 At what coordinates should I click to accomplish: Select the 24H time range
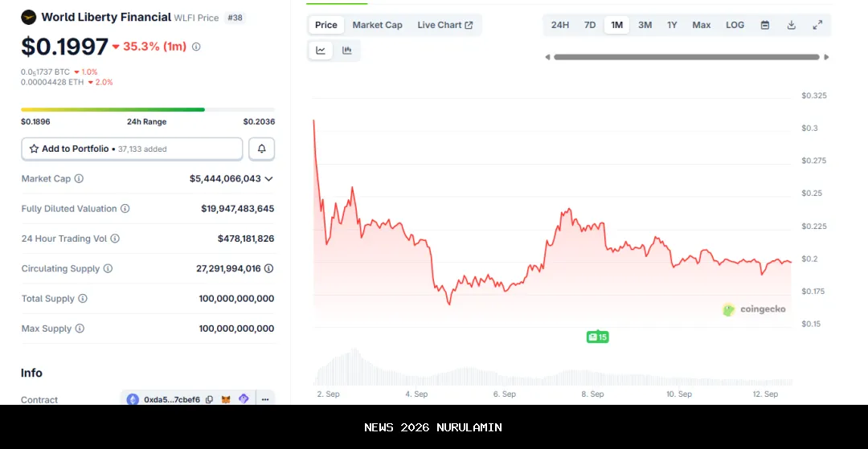(560, 25)
